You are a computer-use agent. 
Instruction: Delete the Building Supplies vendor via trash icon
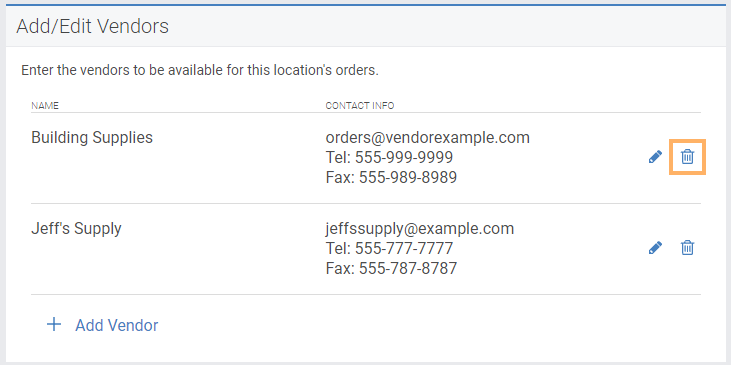pyautogui.click(x=687, y=157)
